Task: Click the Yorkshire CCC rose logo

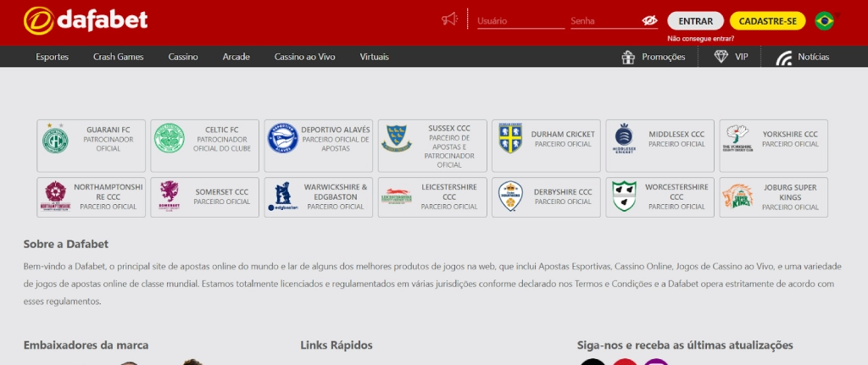Action: 737,139
